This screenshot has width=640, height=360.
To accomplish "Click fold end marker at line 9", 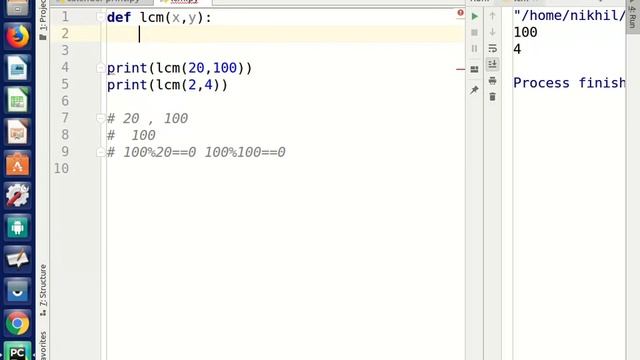I will coord(100,152).
